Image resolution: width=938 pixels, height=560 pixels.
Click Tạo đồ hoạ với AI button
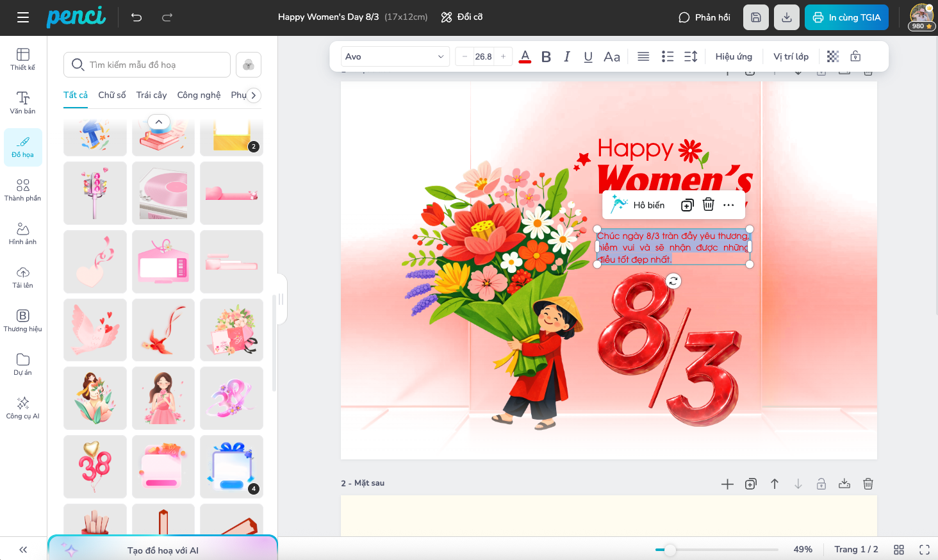[163, 550]
